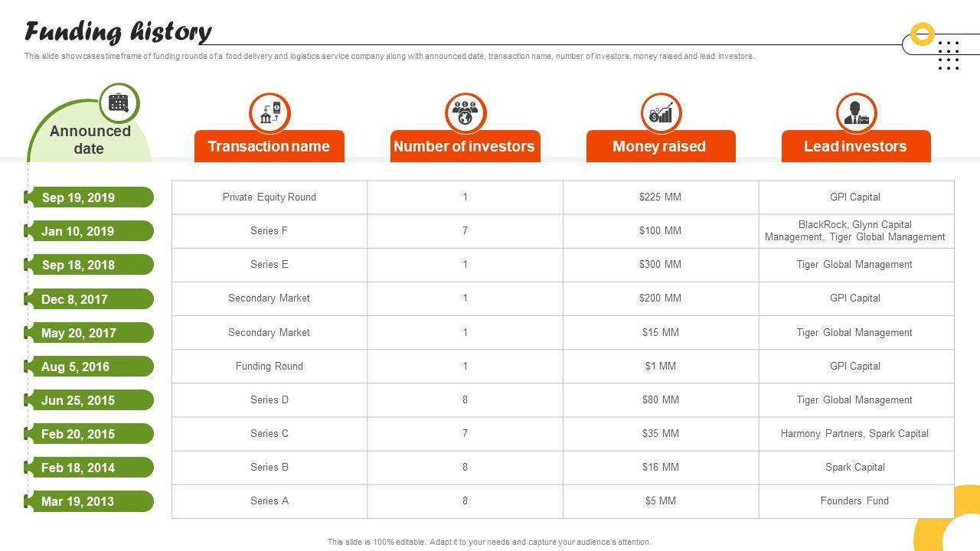Image resolution: width=980 pixels, height=551 pixels.
Task: Select the Number of investors header
Action: pyautogui.click(x=465, y=146)
